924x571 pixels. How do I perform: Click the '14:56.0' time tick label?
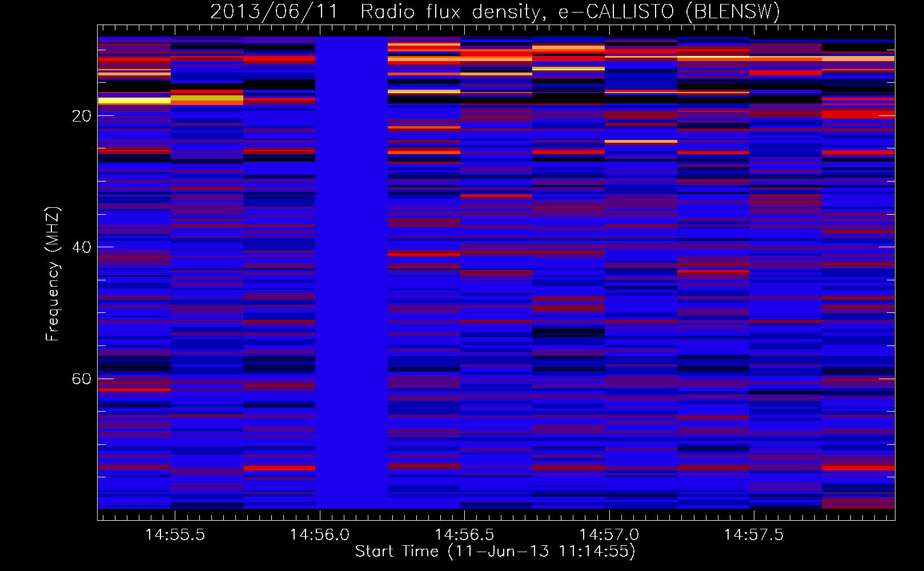[320, 534]
